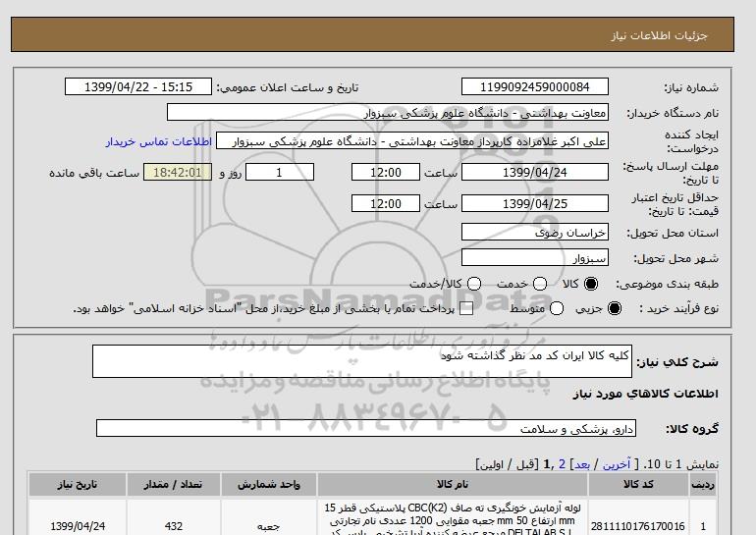Select the جزیی purchase type radio
This screenshot has height=535, width=756.
(615, 308)
